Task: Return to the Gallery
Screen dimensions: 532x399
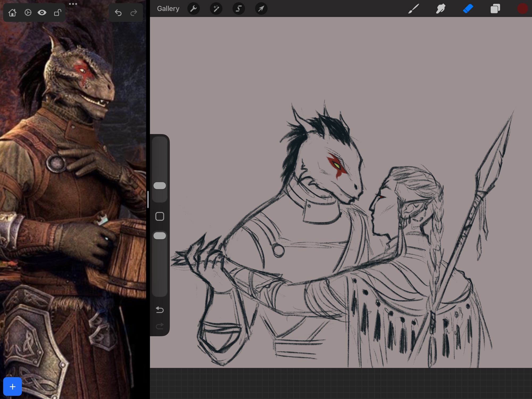Action: click(168, 9)
